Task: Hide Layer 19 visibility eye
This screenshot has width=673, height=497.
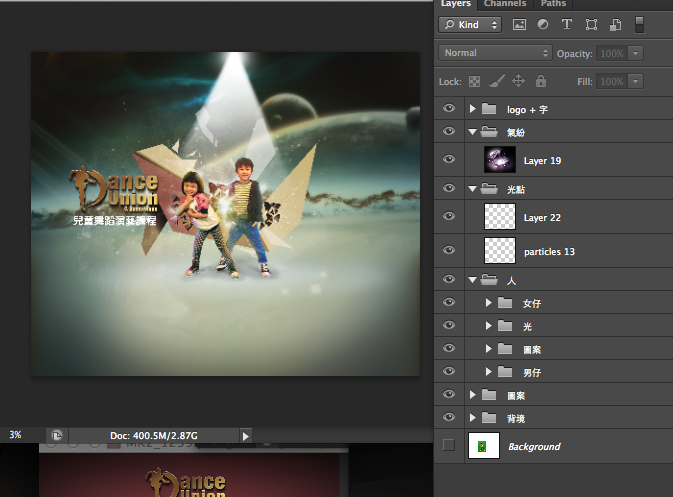Action: [449, 159]
